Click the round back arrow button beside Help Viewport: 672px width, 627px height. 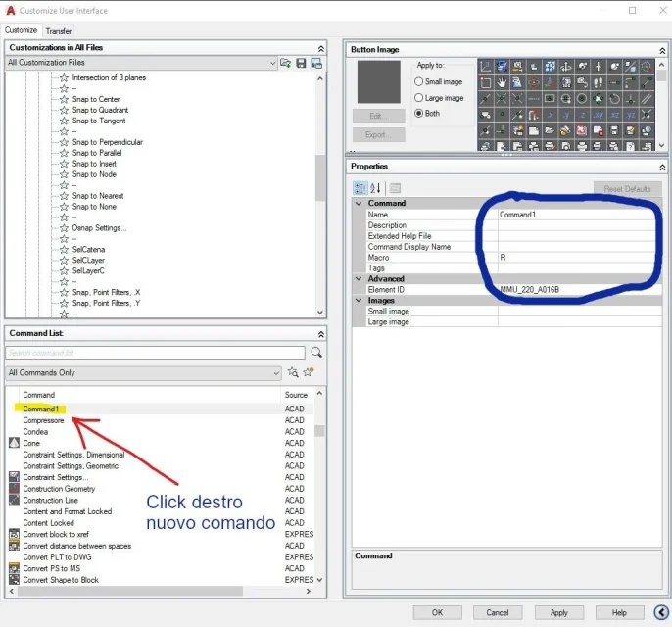[661, 612]
